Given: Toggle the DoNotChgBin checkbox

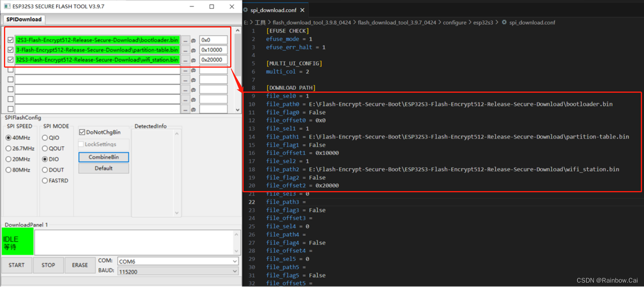Looking at the screenshot, I should (82, 132).
